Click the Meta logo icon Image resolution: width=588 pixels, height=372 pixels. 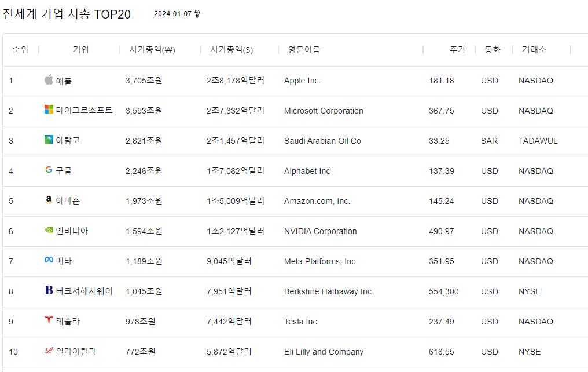pyautogui.click(x=49, y=260)
